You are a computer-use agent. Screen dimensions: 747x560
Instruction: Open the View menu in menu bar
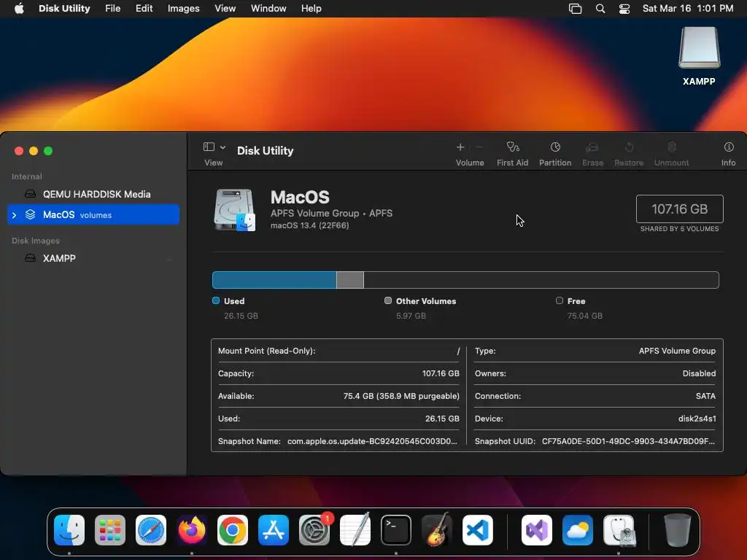(225, 9)
